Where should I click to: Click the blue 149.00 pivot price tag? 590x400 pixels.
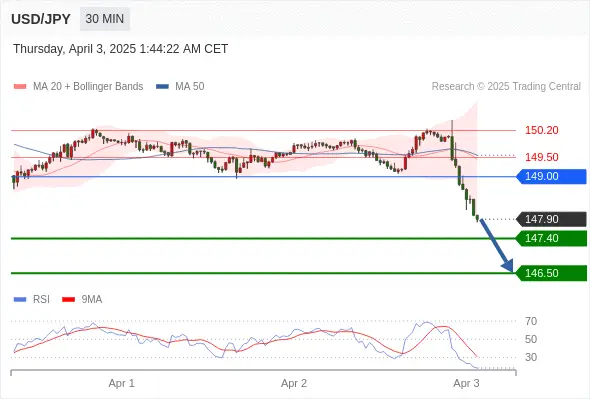[552, 176]
